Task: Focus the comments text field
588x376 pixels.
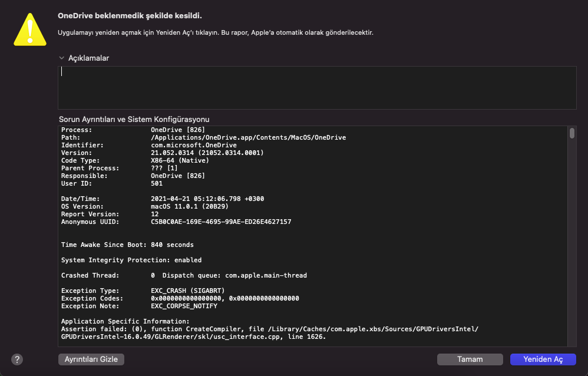Action: 317,87
